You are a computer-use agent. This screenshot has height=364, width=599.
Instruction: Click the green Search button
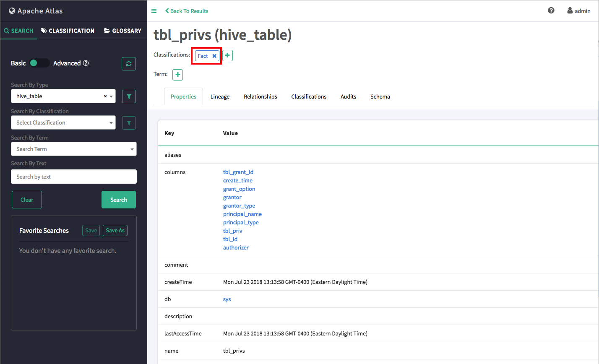pyautogui.click(x=119, y=200)
